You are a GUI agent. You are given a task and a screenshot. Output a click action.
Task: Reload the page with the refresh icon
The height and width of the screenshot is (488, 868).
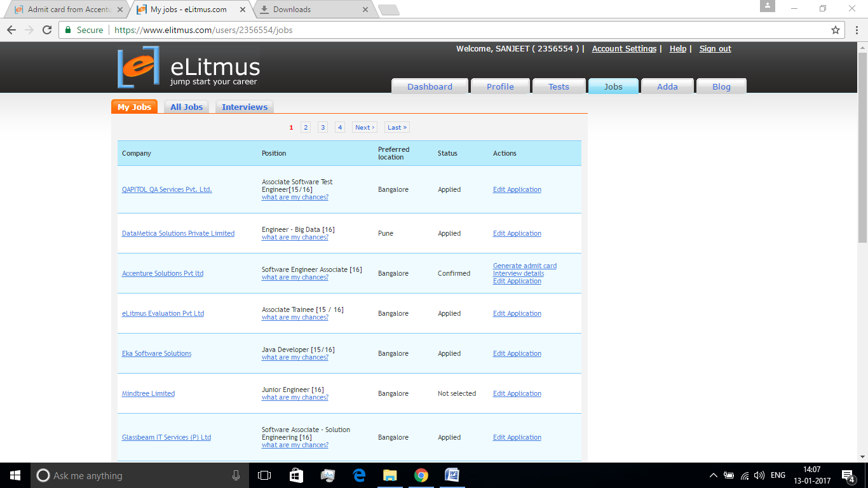pyautogui.click(x=47, y=30)
